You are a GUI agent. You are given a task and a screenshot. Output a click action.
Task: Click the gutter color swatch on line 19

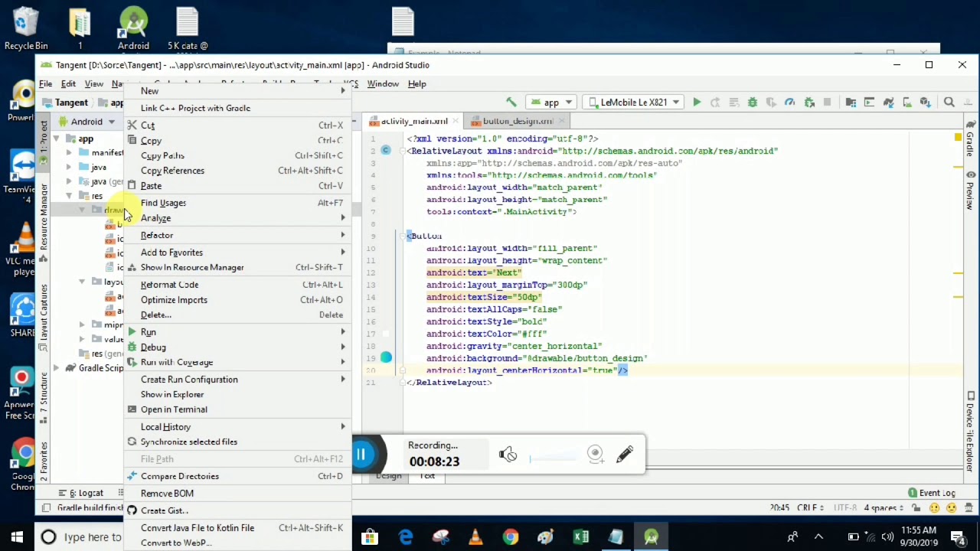[386, 357]
